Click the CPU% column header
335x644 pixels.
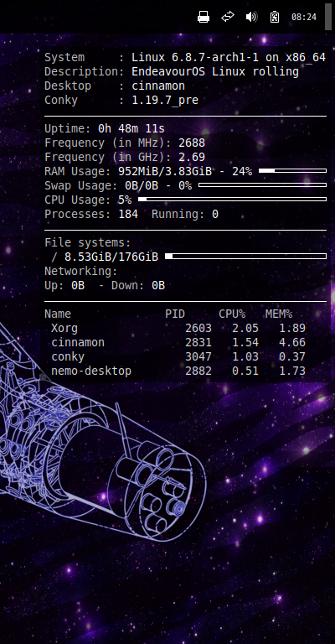(x=232, y=314)
